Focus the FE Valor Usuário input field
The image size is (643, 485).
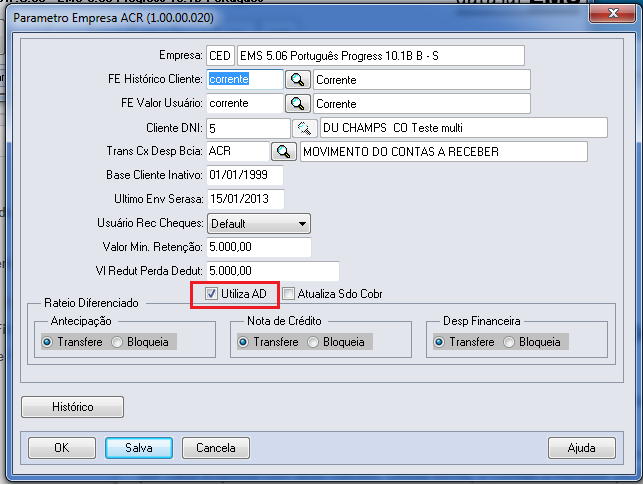pos(245,103)
